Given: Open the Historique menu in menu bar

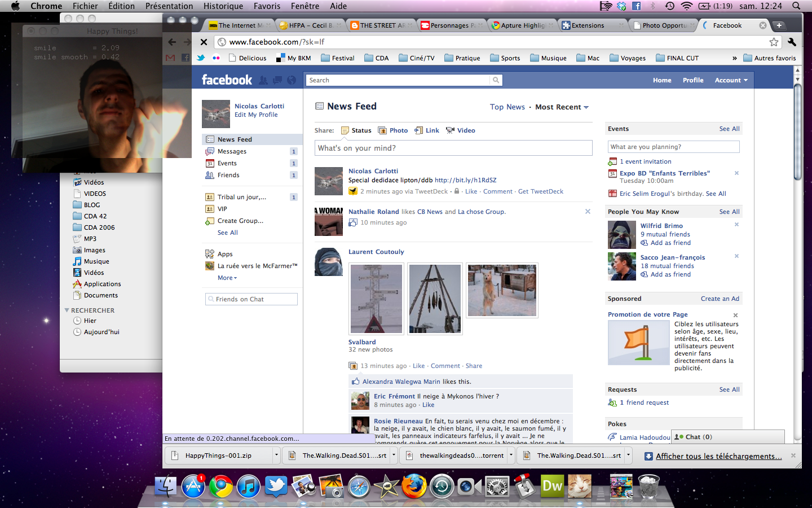Looking at the screenshot, I should coord(223,6).
